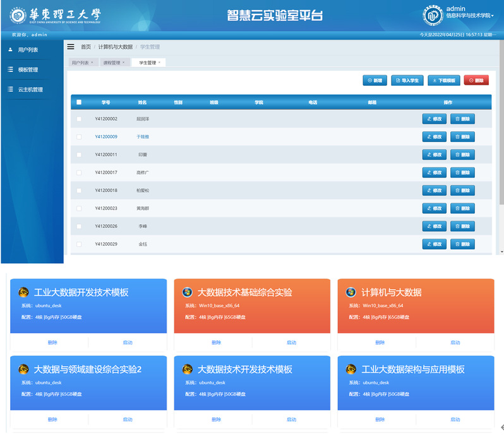Close the 课程管理 tab
Screen dimensions: 504x435
[x=123, y=63]
